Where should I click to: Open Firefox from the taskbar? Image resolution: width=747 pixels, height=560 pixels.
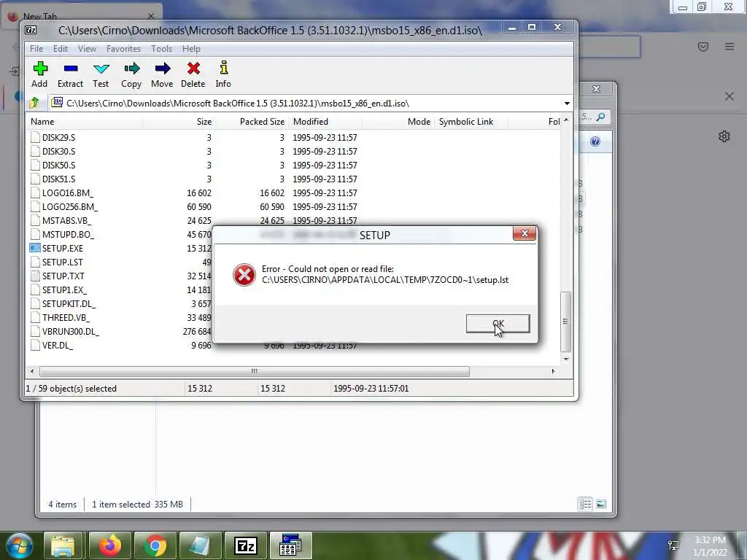109,545
